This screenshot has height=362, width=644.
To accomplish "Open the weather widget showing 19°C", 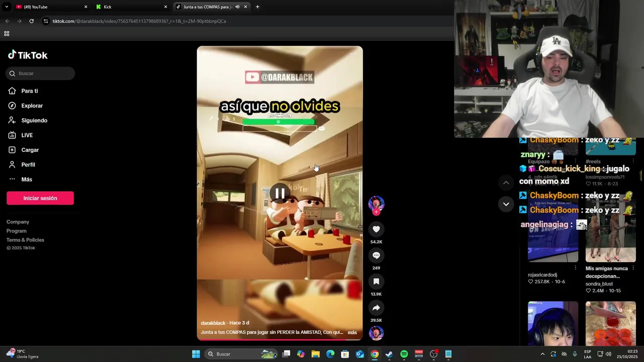I will point(23,354).
